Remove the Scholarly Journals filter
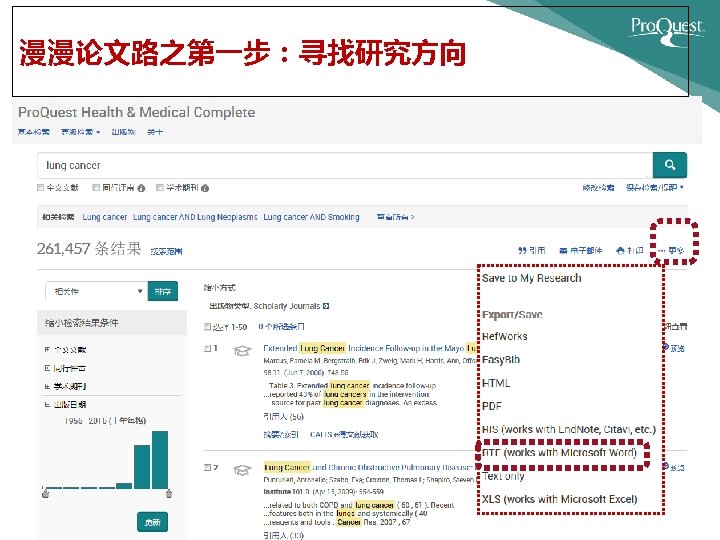 coord(326,306)
